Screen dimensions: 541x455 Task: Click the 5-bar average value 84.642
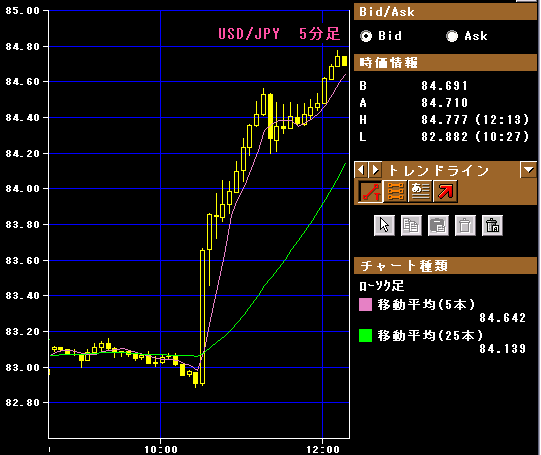(x=502, y=318)
